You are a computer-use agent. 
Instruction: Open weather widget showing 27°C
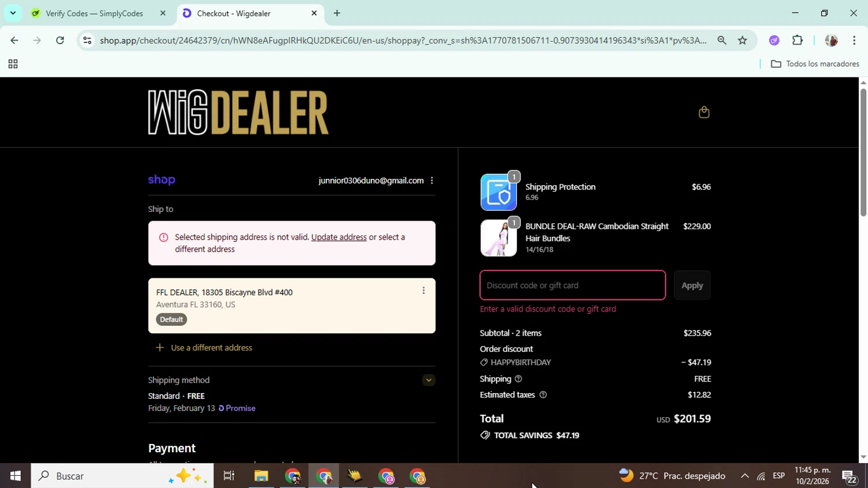point(672,476)
